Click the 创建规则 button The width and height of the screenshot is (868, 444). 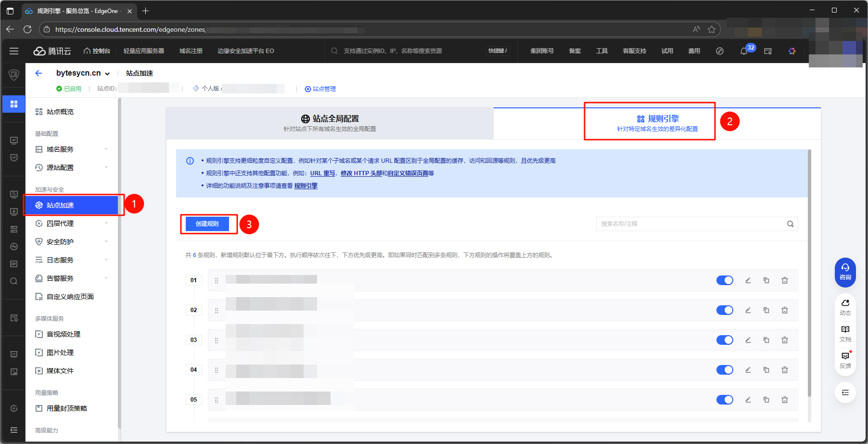click(x=207, y=224)
